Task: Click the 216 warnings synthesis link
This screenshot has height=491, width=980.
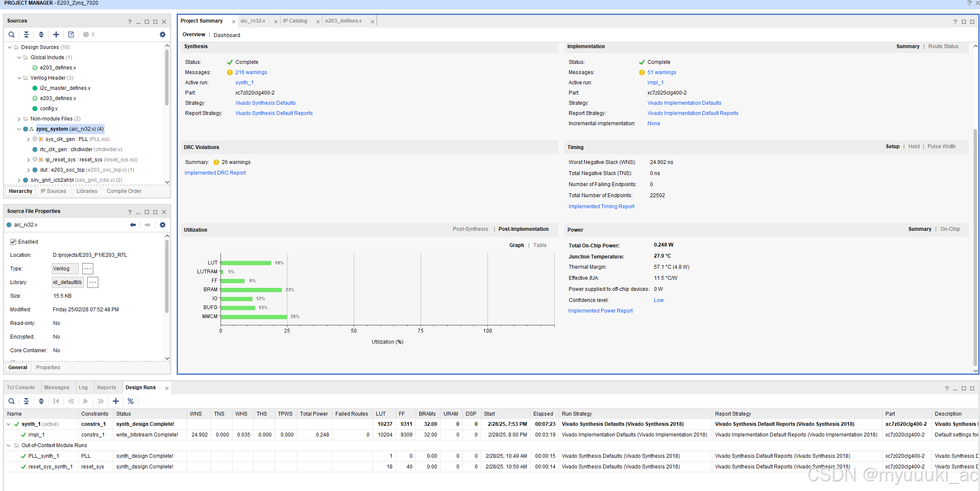Action: 251,72
